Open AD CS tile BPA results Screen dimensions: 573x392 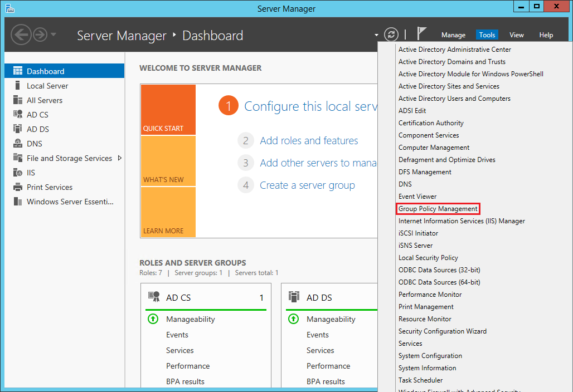(185, 382)
